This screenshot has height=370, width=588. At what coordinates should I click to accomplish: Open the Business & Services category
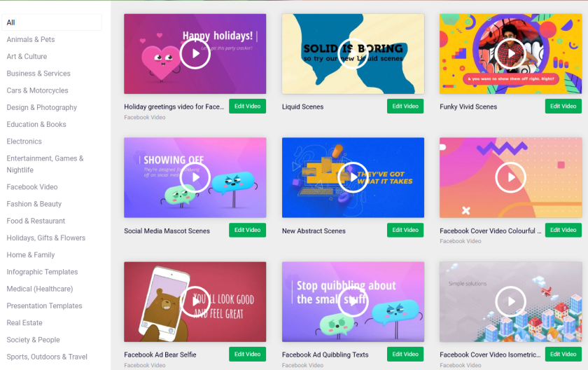coord(38,74)
